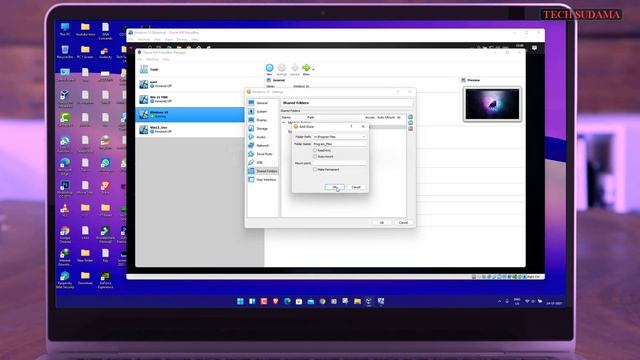The height and width of the screenshot is (360, 640).
Task: Open Input menu in running VM window
Action: pyautogui.click(x=169, y=40)
